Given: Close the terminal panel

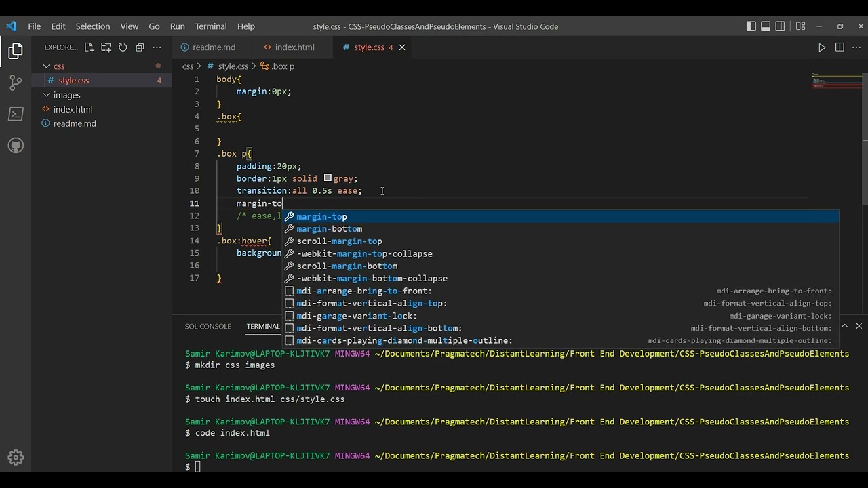Looking at the screenshot, I should tap(859, 326).
